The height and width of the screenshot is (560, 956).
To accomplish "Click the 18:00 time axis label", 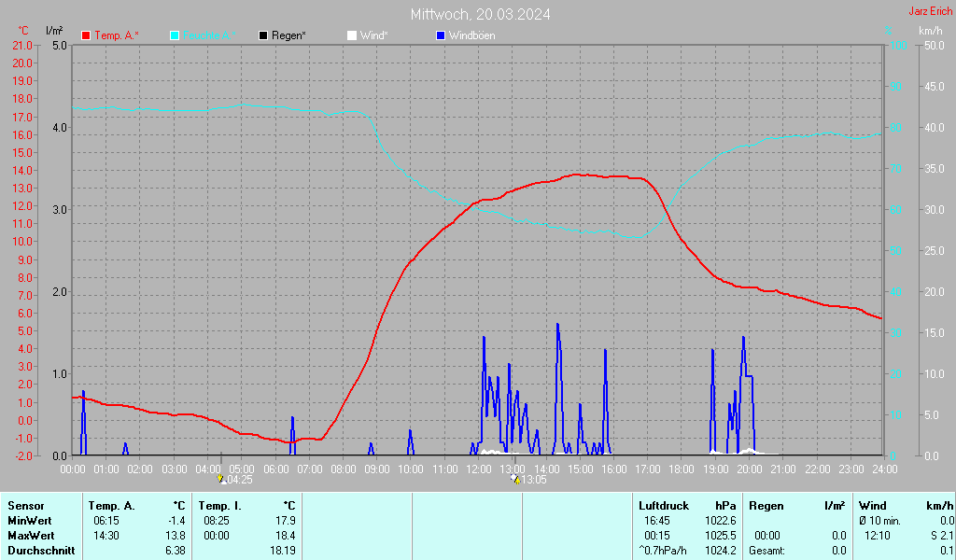I will (x=682, y=469).
